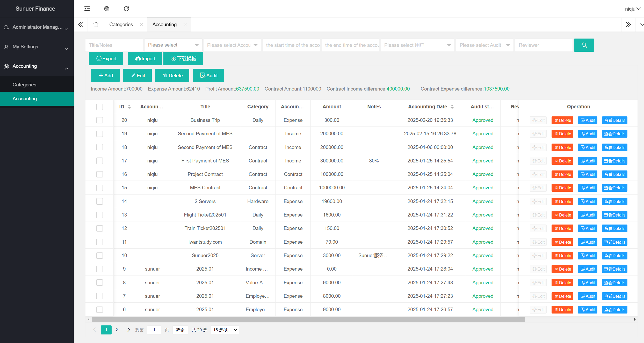Viewport: 644px width, 343px height.
Task: Click the 下载模板 download template button
Action: tap(183, 58)
